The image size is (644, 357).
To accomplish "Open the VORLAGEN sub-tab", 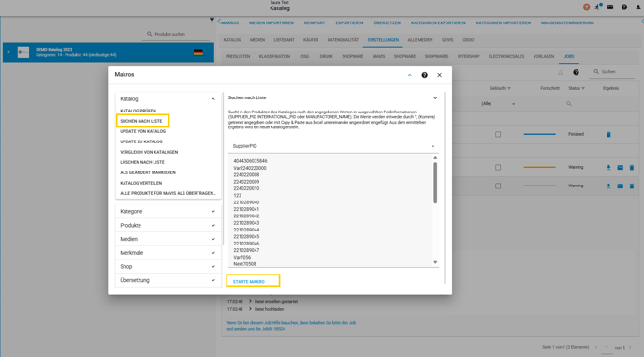I will point(544,57).
